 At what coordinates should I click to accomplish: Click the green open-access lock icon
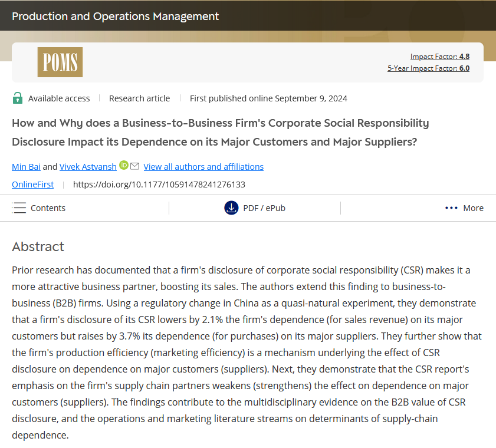pos(18,98)
